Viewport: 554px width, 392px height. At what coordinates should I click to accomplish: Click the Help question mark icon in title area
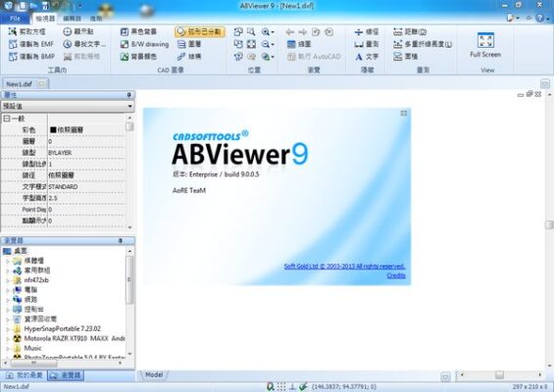coord(539,18)
